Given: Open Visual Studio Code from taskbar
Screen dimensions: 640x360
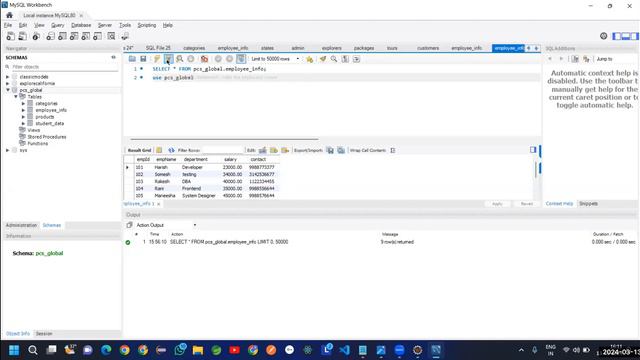Looking at the screenshot, I should (344, 350).
